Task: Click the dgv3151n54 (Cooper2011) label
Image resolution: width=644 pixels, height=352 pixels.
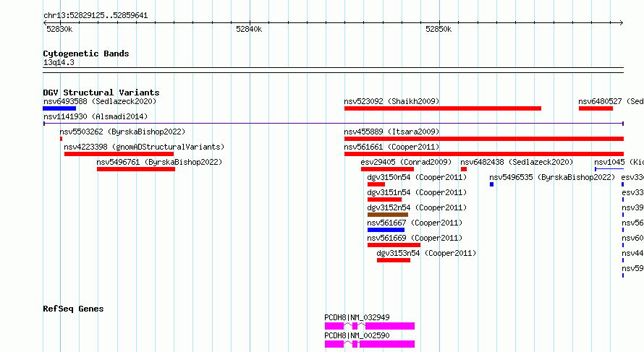Action: click(417, 192)
